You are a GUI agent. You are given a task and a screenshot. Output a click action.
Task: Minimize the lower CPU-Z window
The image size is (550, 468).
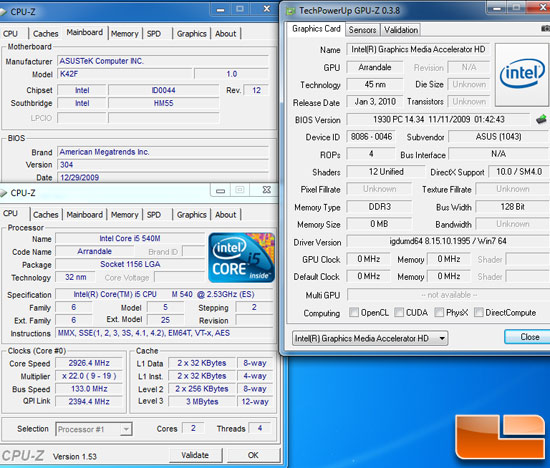tap(220, 190)
